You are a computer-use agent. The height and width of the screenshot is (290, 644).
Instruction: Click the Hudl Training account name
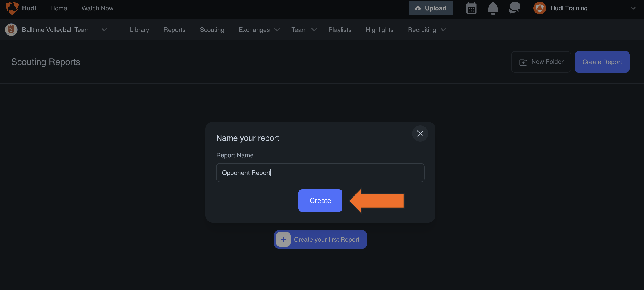click(569, 8)
